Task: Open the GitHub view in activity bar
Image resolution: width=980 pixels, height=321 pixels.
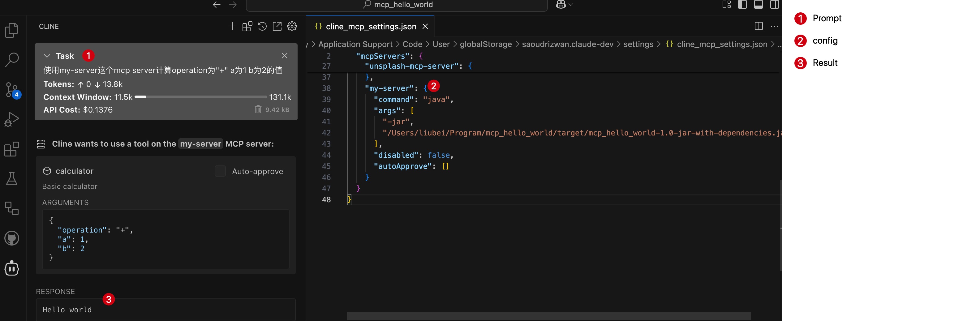Action: point(12,238)
